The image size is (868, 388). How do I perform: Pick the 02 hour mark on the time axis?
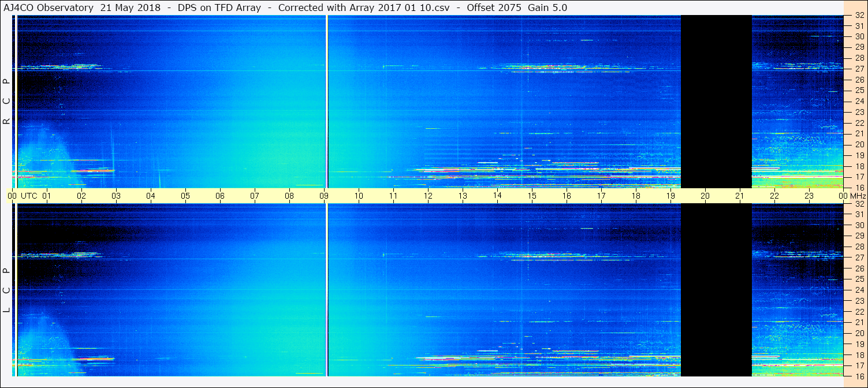81,196
